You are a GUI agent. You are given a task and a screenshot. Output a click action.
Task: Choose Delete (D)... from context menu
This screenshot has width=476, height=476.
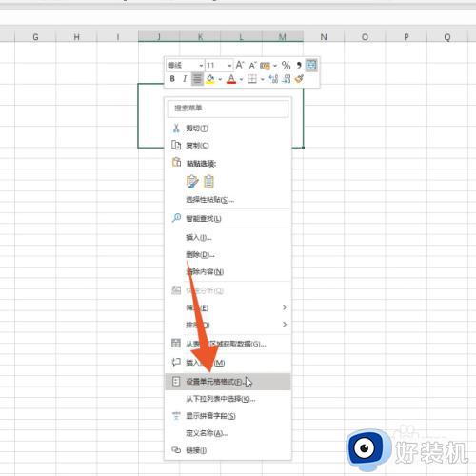tap(228, 254)
